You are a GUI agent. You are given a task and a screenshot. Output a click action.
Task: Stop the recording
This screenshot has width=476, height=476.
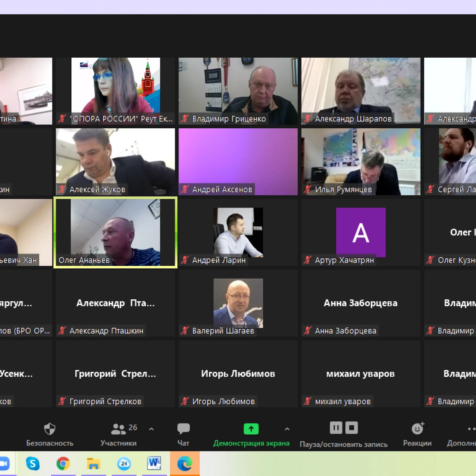(x=351, y=428)
